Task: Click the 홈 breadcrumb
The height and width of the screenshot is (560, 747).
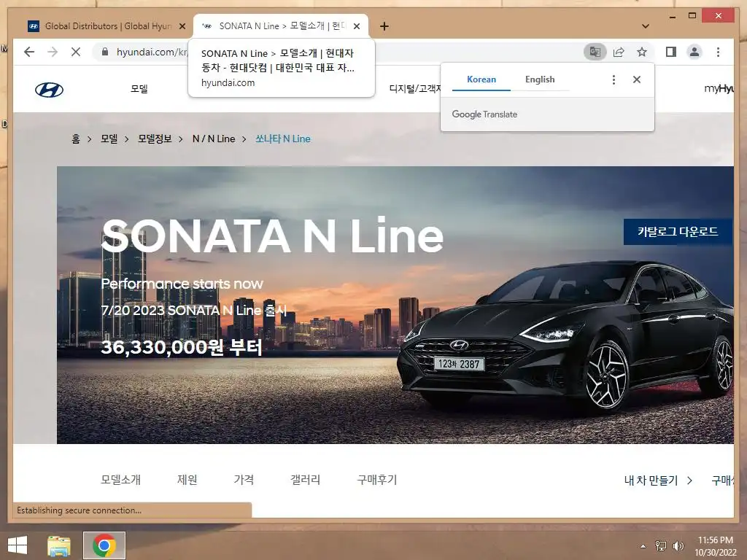Action: (x=76, y=139)
